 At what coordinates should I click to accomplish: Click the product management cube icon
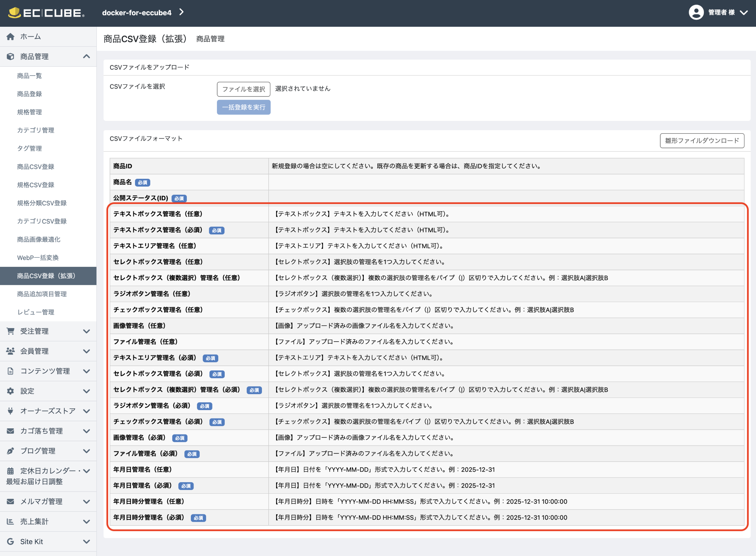point(10,57)
